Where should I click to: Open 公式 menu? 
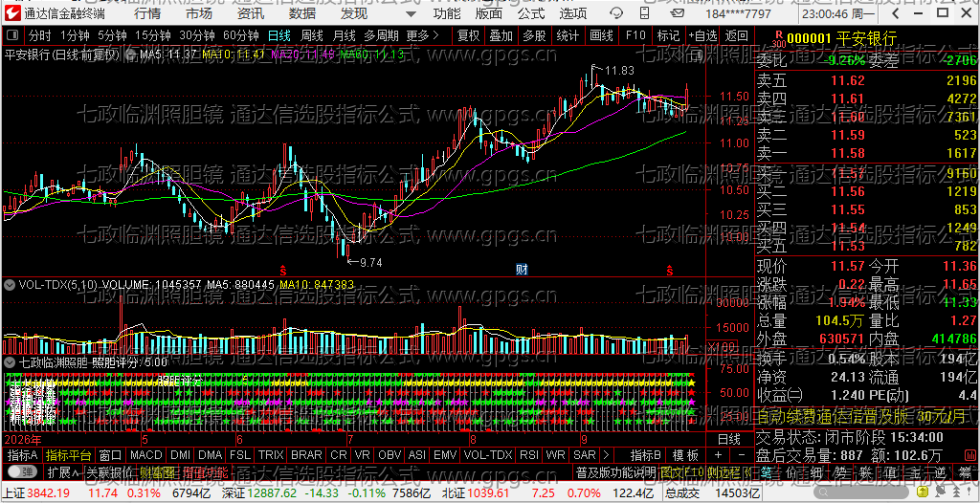click(x=531, y=13)
